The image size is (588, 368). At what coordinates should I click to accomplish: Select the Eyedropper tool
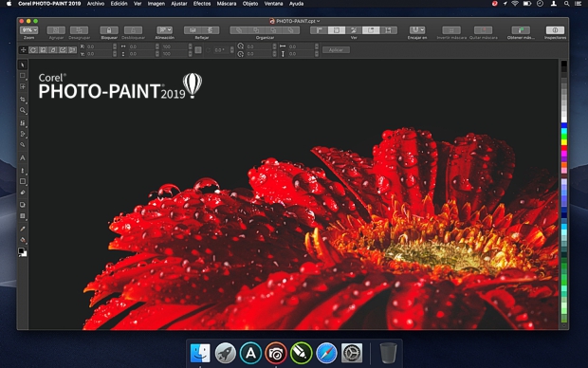click(x=23, y=229)
